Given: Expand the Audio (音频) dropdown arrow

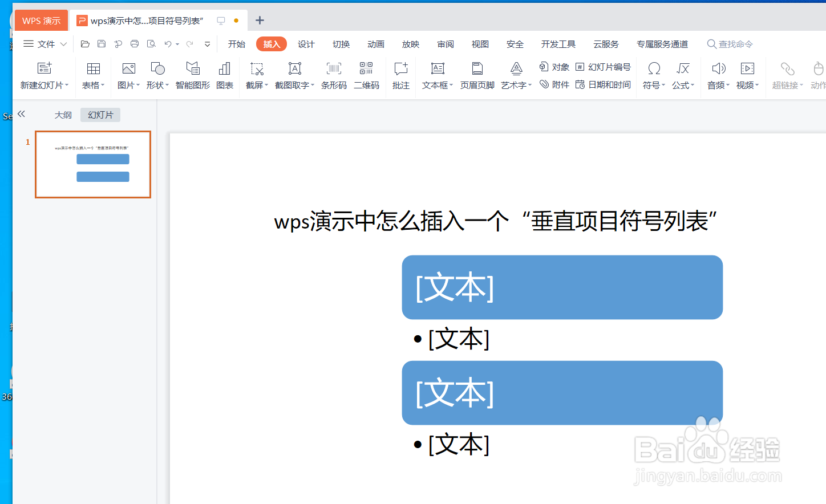Looking at the screenshot, I should point(728,85).
